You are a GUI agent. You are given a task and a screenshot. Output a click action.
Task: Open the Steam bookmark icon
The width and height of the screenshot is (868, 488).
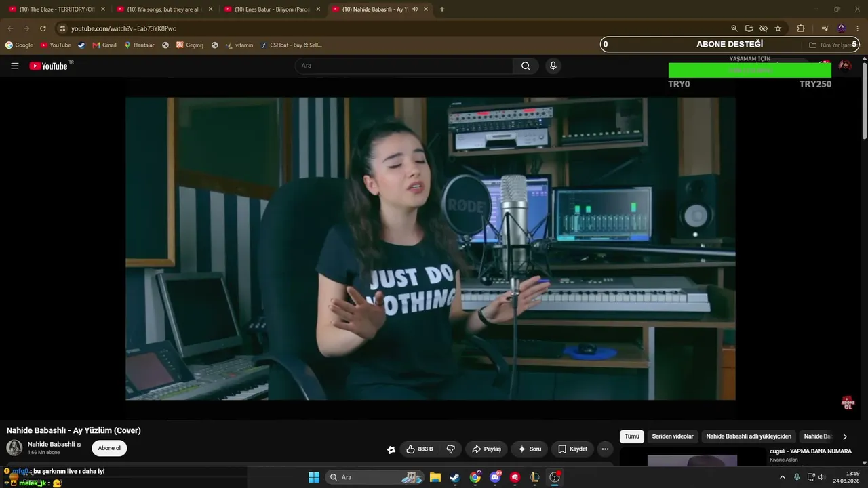tap(81, 45)
